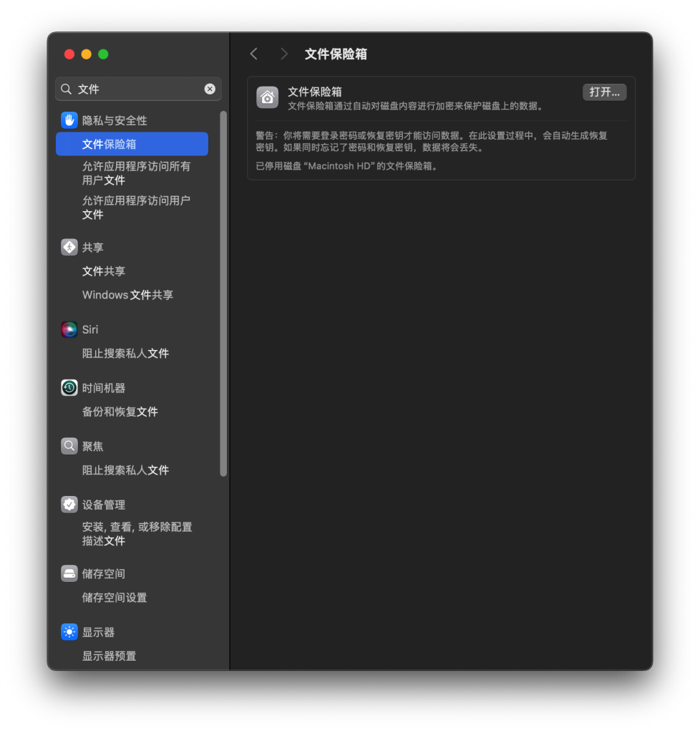The image size is (700, 733).
Task: Click the 设备管理 checkmark badge icon
Action: [x=69, y=505]
